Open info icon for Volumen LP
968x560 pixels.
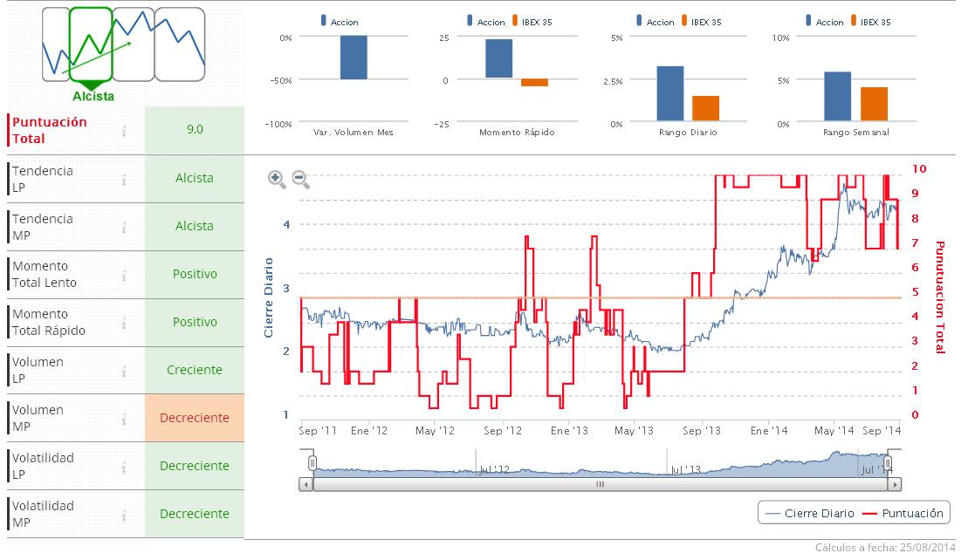(124, 372)
